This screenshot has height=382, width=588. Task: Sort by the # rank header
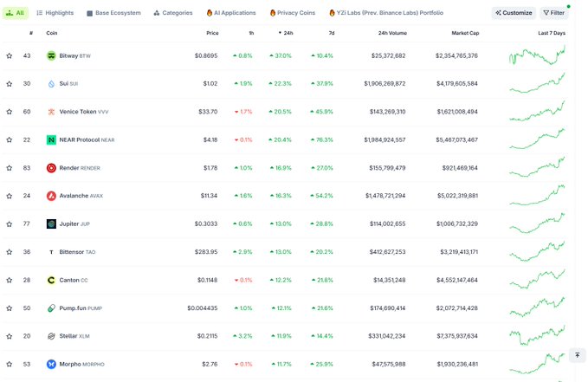tap(31, 33)
